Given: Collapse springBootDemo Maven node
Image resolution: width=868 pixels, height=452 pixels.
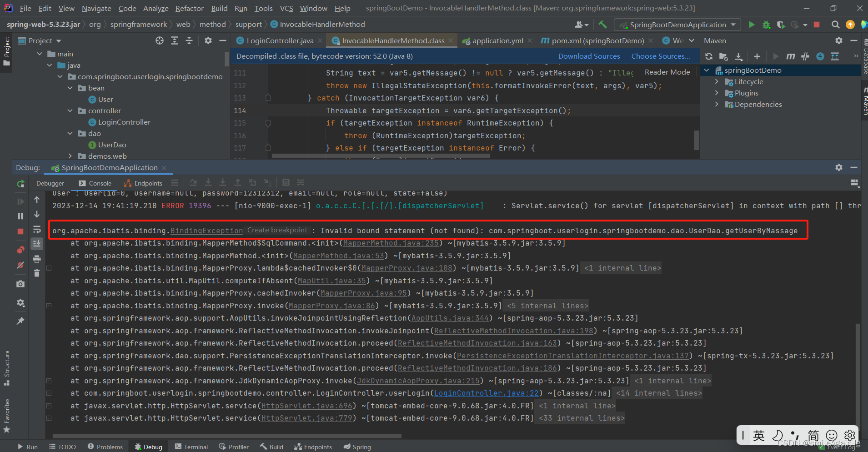Looking at the screenshot, I should [707, 70].
